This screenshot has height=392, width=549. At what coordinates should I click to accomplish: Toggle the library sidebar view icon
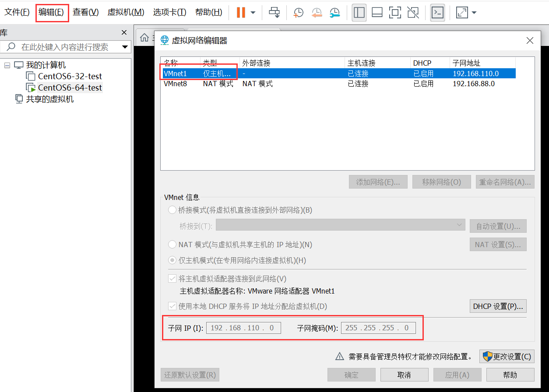[x=359, y=12]
